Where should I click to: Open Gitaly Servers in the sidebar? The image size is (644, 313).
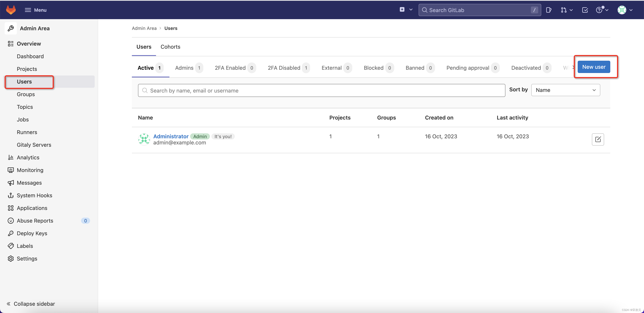pyautogui.click(x=34, y=145)
